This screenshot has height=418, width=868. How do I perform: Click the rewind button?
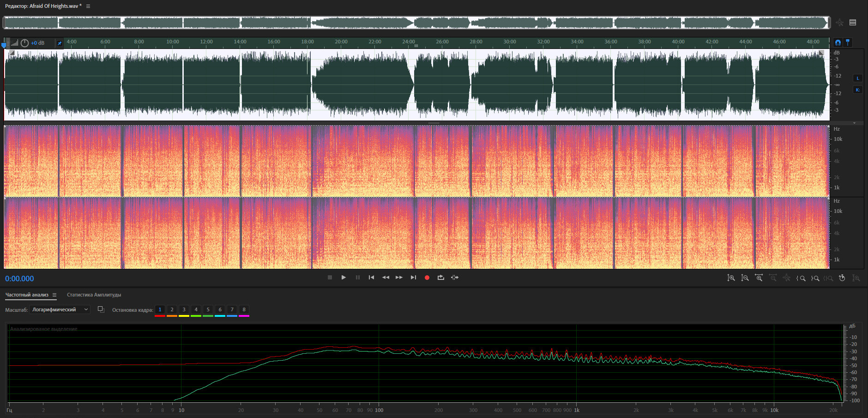click(x=386, y=278)
